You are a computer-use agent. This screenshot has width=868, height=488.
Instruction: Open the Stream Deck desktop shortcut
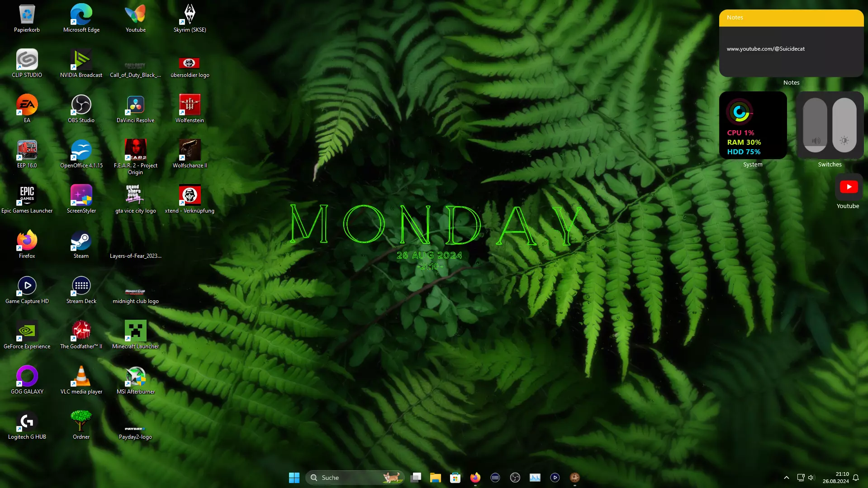click(81, 289)
